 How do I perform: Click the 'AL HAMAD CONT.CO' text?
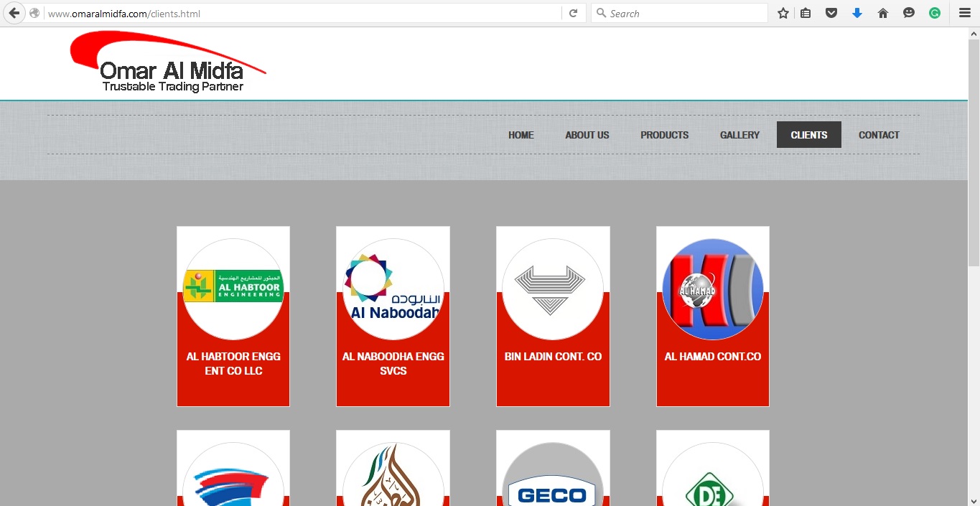pos(713,357)
